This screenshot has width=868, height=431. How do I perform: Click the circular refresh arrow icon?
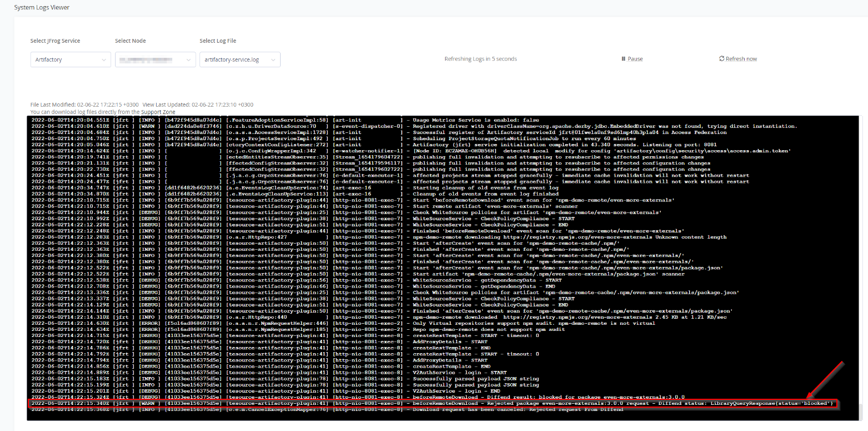coord(722,59)
